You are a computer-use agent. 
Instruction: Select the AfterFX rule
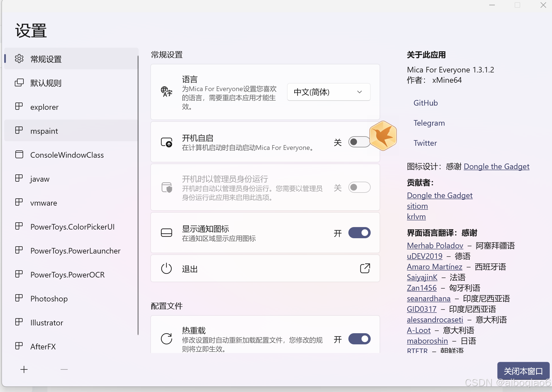[x=71, y=346]
